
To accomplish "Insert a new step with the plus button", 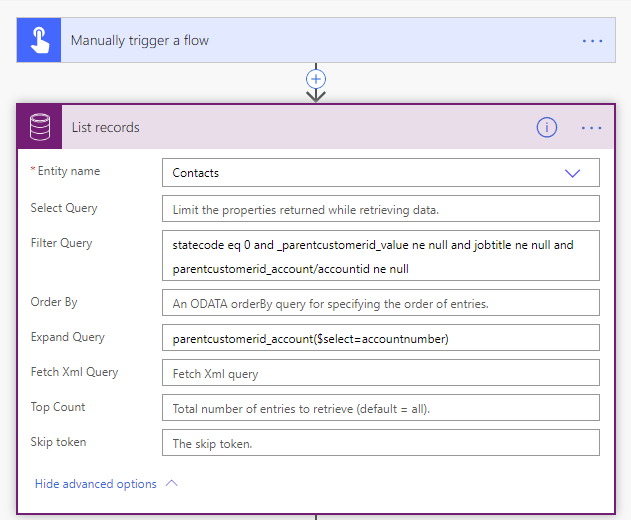I will (x=316, y=78).
